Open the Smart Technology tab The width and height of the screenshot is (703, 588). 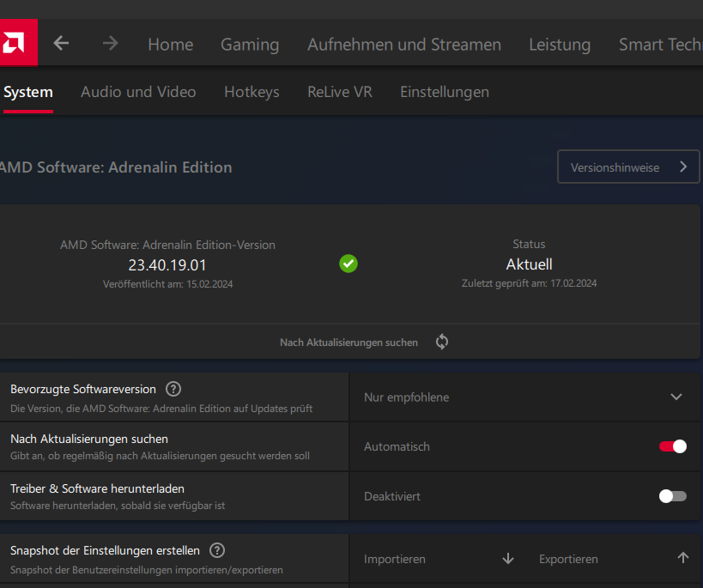click(x=660, y=45)
